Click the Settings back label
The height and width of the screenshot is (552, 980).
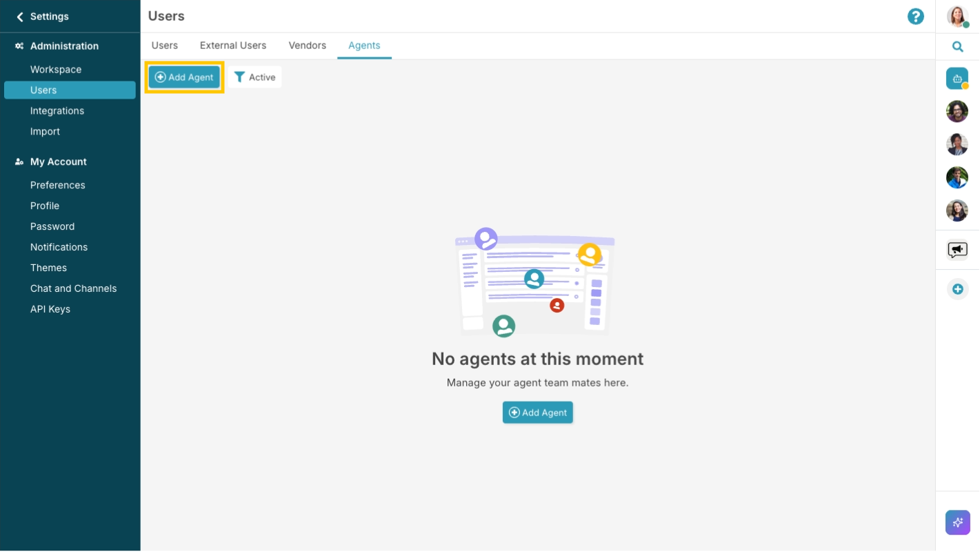tap(50, 17)
